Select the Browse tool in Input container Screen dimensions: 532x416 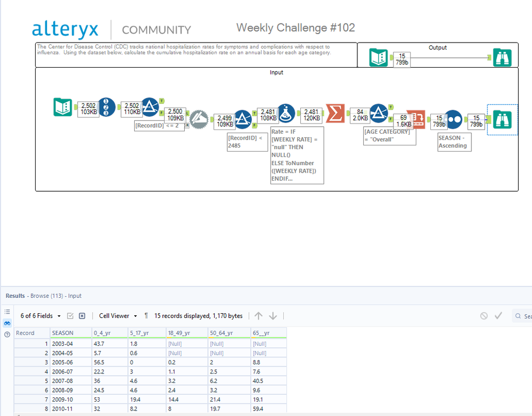[502, 119]
